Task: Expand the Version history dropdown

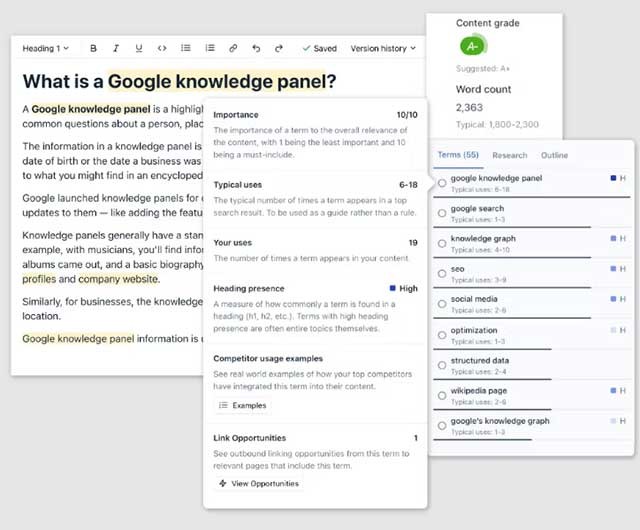Action: point(382,48)
